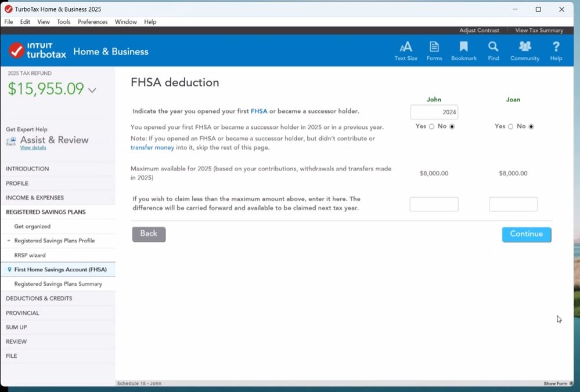Open the Find search icon
The image size is (580, 392).
pyautogui.click(x=493, y=47)
